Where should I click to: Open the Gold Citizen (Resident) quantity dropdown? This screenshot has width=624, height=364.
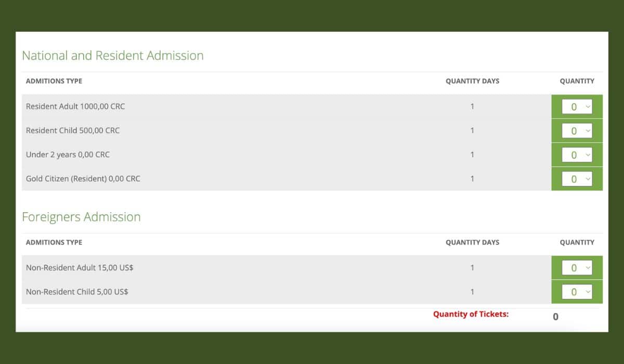coord(577,178)
